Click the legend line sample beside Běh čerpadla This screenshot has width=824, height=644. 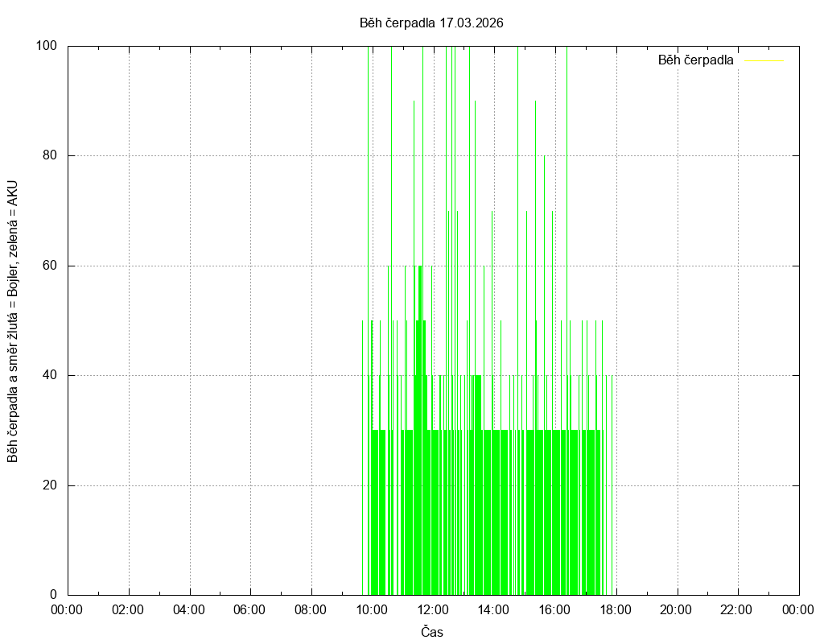pyautogui.click(x=763, y=60)
